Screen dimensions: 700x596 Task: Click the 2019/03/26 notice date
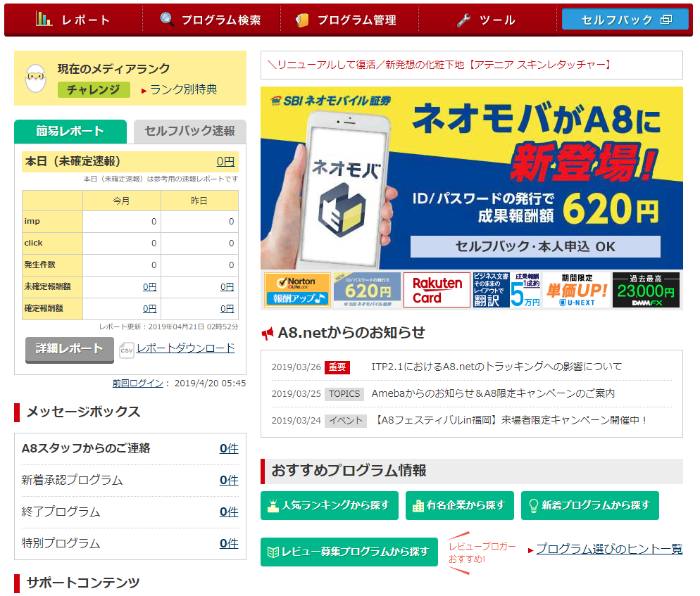coord(296,367)
